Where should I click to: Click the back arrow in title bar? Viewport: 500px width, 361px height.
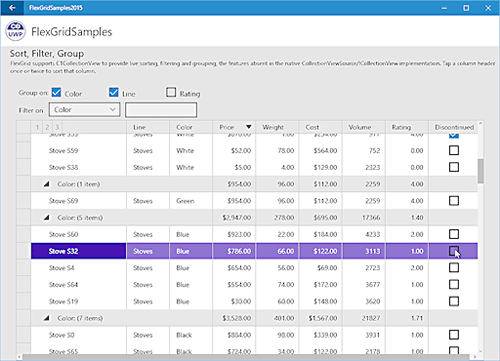click(12, 8)
